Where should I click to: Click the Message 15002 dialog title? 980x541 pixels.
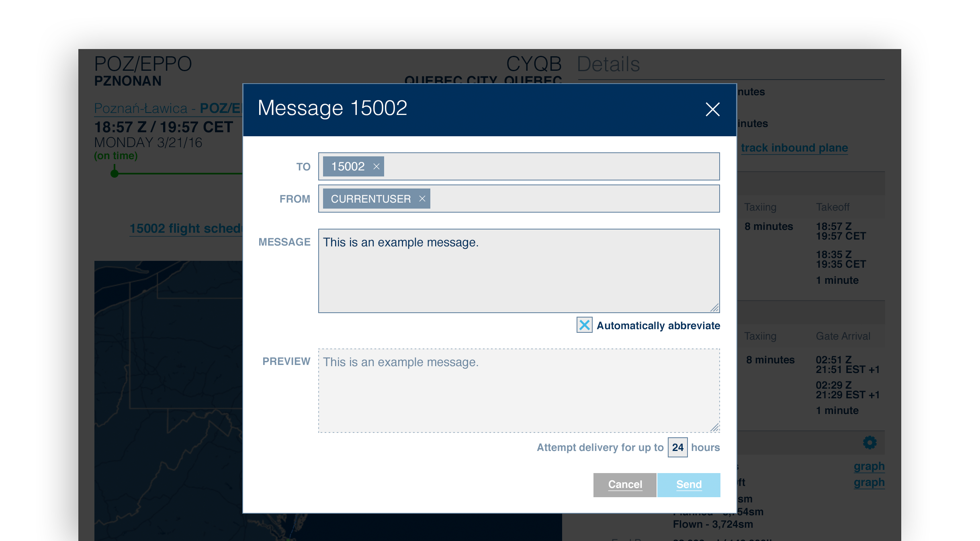point(332,109)
